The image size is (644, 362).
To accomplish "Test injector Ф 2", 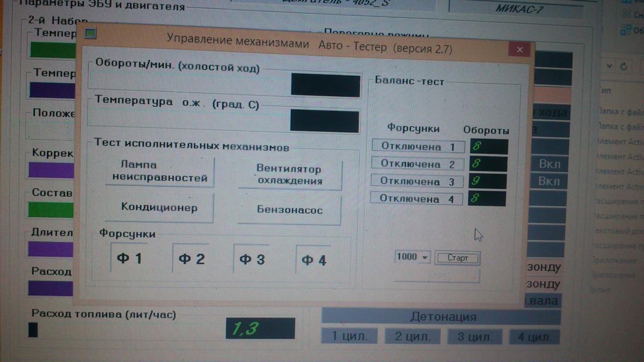I will [x=191, y=259].
